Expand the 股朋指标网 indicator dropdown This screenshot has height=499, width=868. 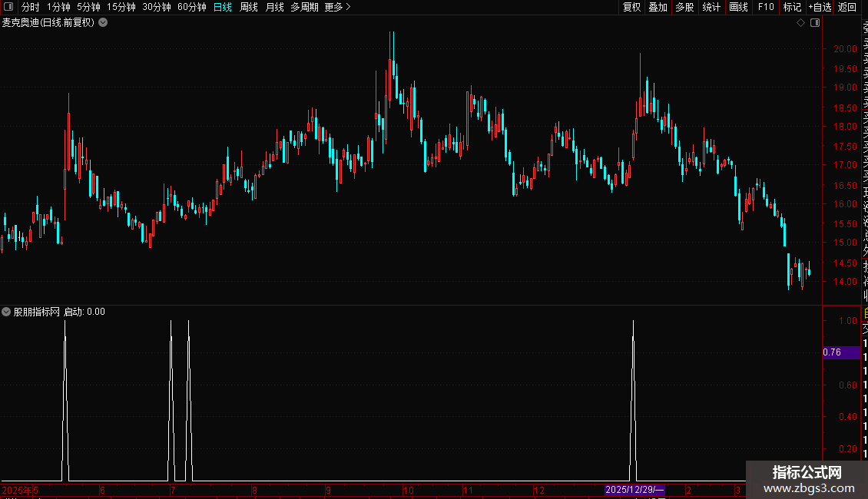coord(6,312)
